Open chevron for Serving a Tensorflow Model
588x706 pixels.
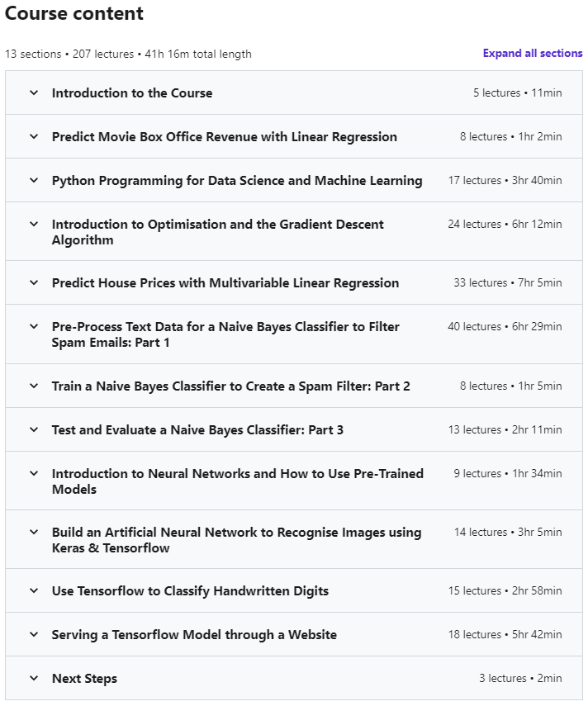coord(34,635)
